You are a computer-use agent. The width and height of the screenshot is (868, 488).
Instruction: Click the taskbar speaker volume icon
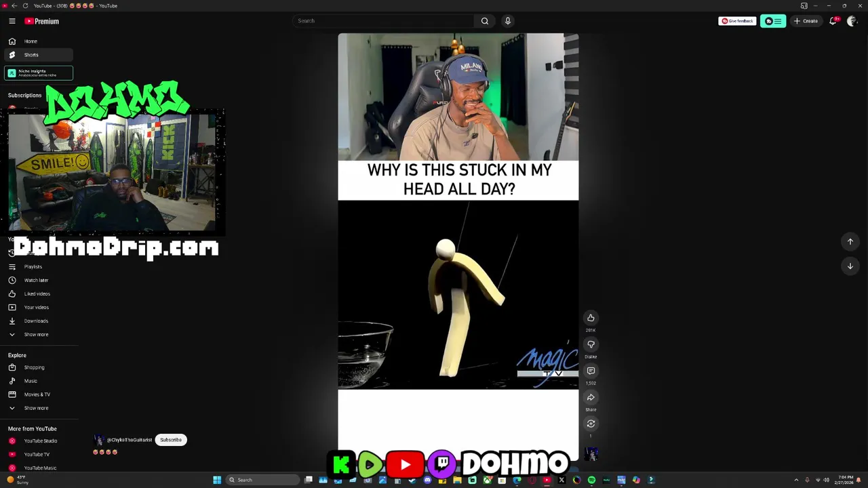[x=827, y=480]
